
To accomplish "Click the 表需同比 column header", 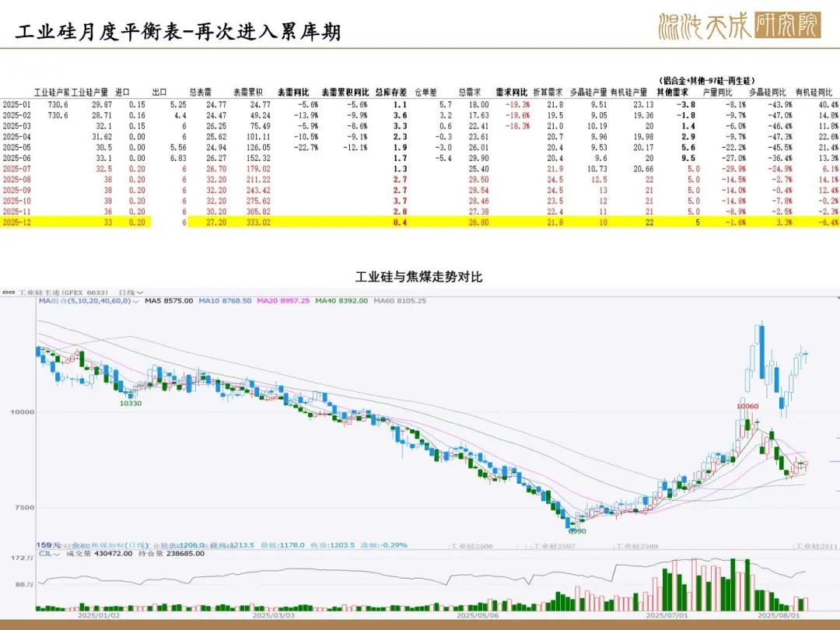I will tap(293, 92).
